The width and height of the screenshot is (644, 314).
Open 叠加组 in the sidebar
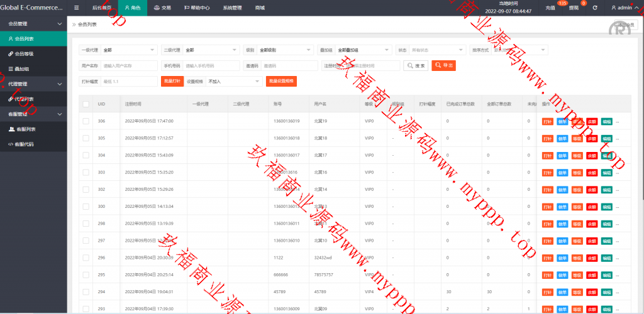pyautogui.click(x=21, y=69)
